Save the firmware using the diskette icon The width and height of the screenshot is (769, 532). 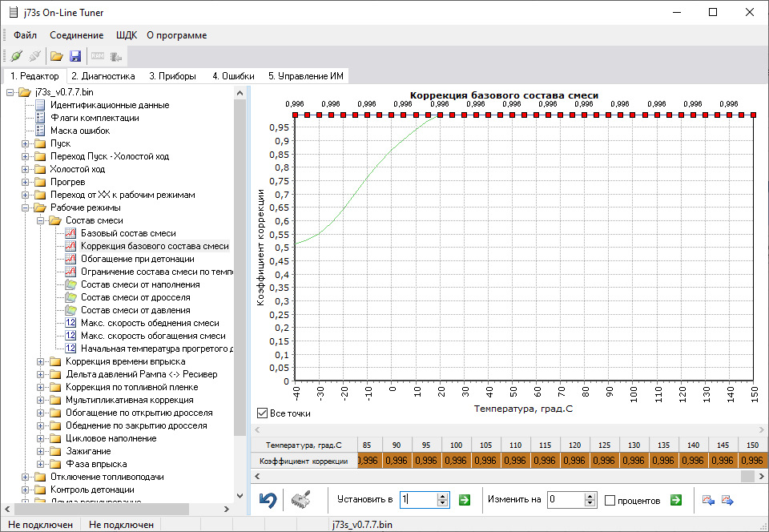[x=74, y=55]
